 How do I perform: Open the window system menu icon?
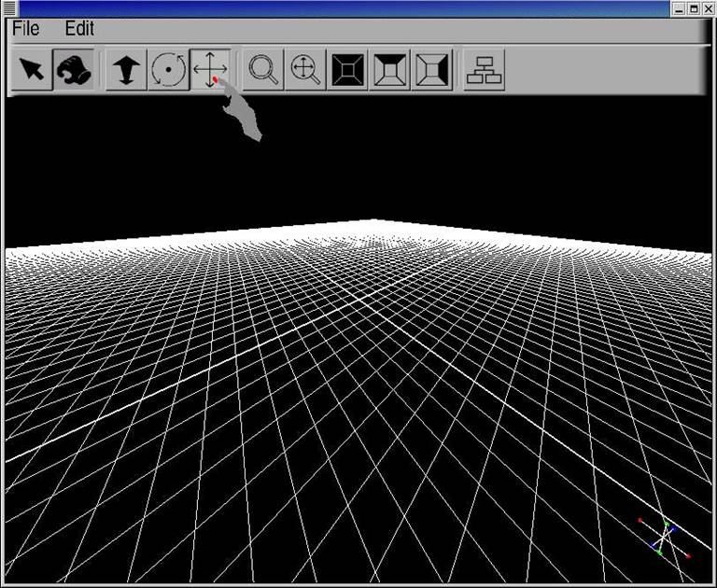click(x=9, y=8)
